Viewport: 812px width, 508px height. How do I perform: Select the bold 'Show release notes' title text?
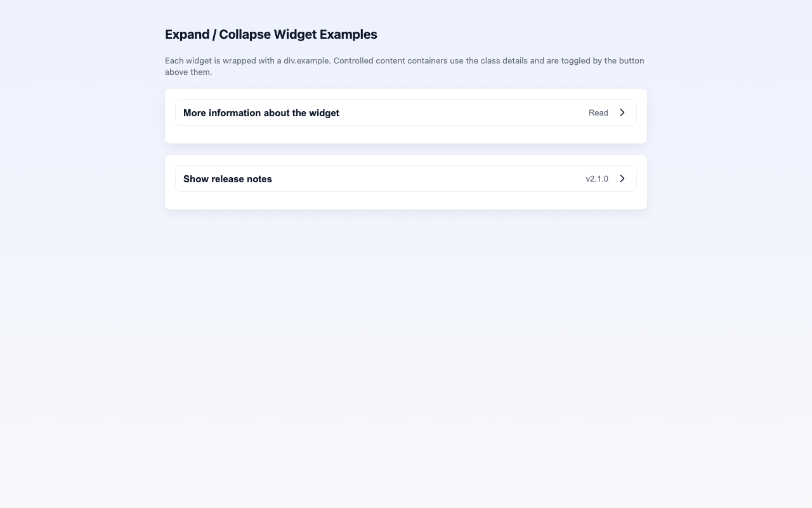tap(227, 178)
